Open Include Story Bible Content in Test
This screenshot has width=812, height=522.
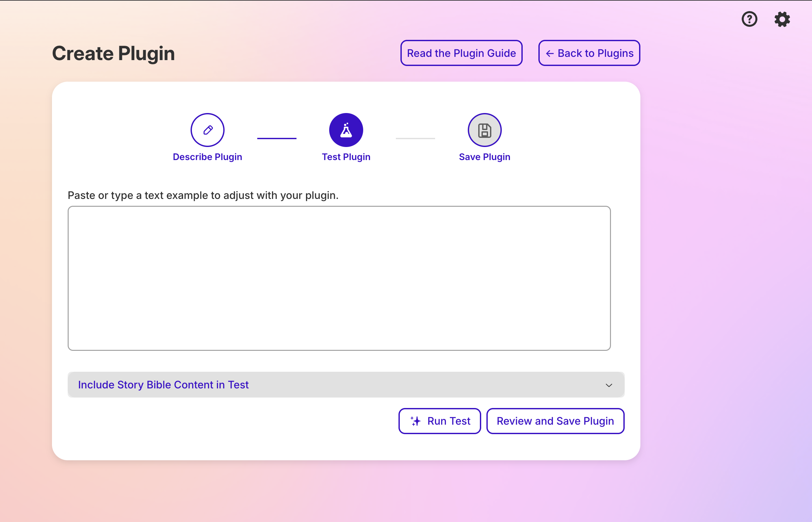[x=163, y=385]
